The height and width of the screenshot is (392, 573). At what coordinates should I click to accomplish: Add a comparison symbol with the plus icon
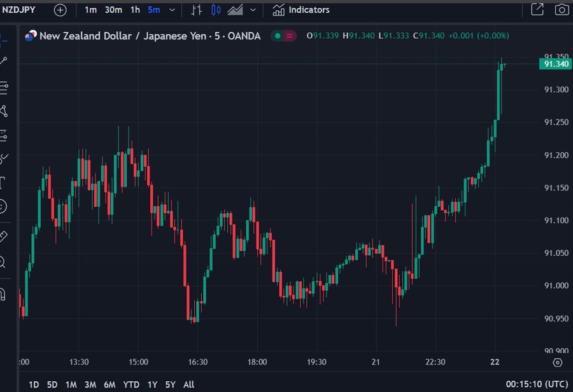(x=59, y=10)
